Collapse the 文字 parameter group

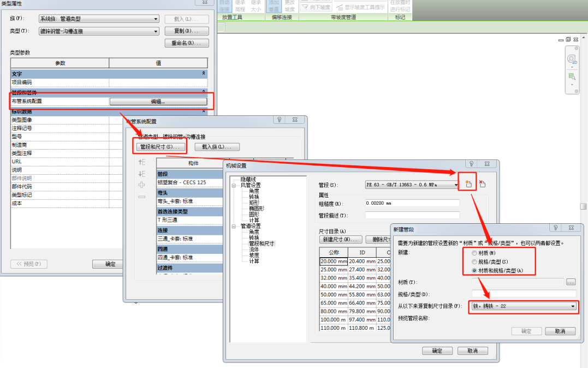pos(204,73)
